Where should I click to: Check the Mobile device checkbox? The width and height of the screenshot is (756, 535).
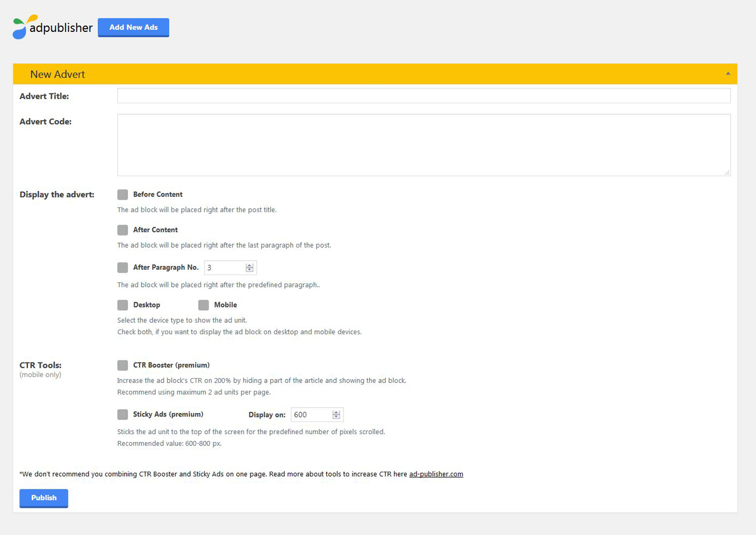pos(204,305)
